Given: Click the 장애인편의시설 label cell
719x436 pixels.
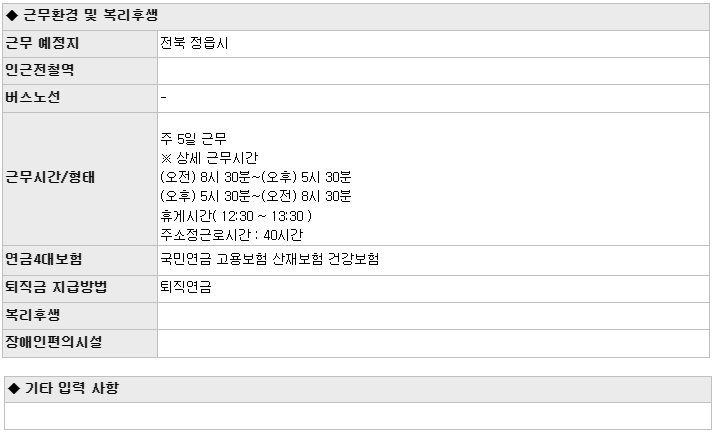Looking at the screenshot, I should [80, 343].
